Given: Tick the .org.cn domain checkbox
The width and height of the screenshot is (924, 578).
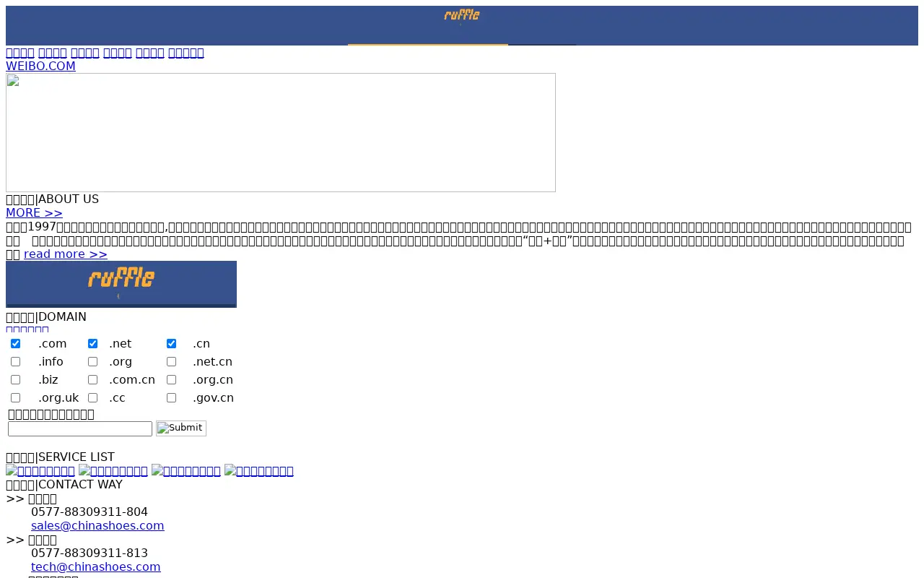Looking at the screenshot, I should click(171, 380).
